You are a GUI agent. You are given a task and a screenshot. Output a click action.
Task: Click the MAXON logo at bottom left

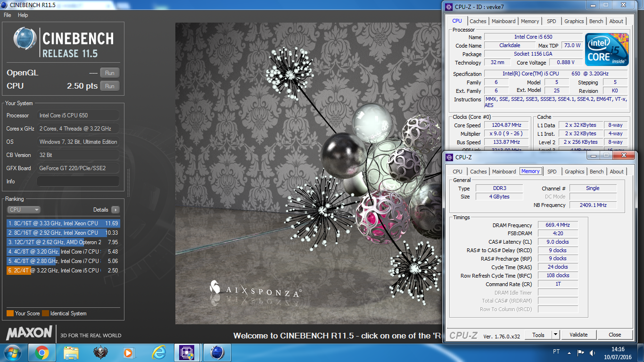[29, 333]
